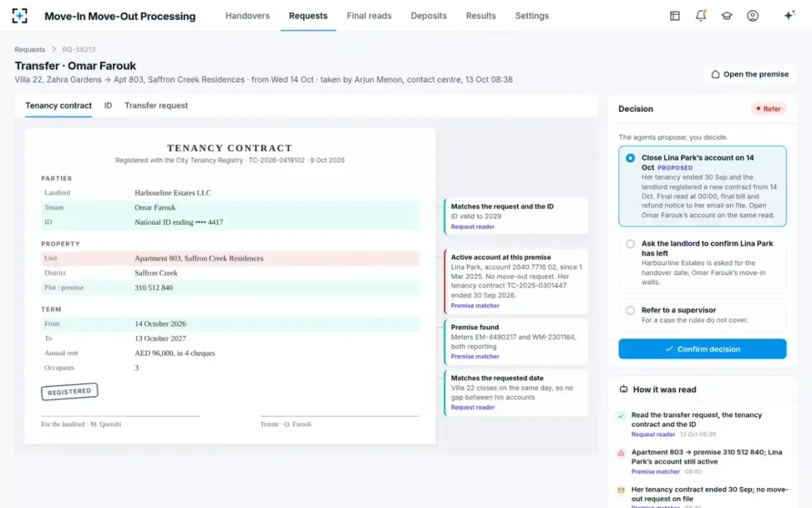Select Ask the landlord to confirm option

click(x=702, y=263)
